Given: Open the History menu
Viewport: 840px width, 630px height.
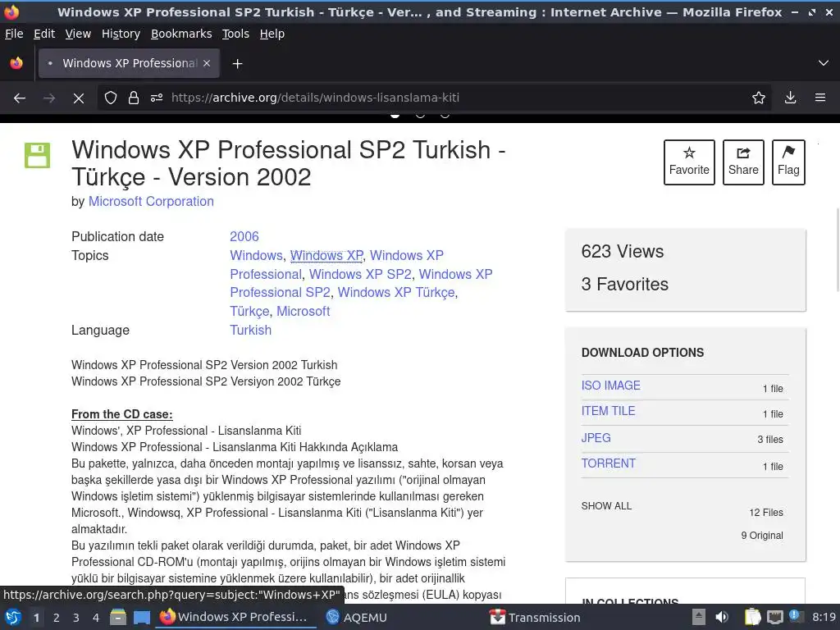Looking at the screenshot, I should click(x=121, y=34).
